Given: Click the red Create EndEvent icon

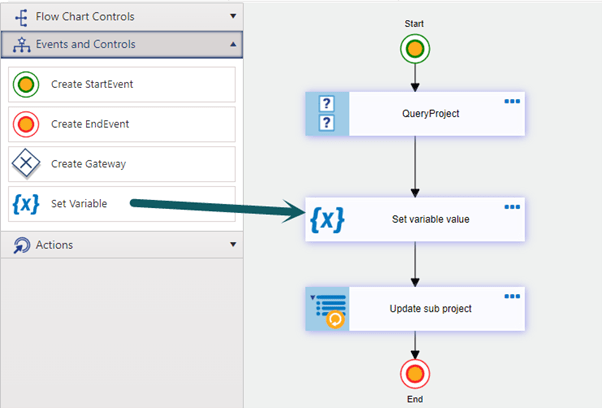Looking at the screenshot, I should coord(26,124).
